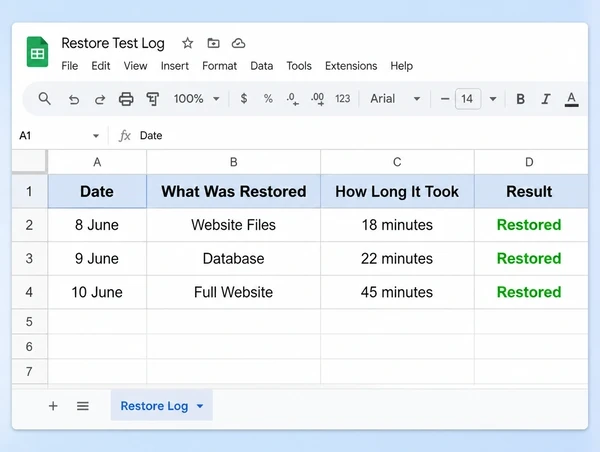Open the View menu
The width and height of the screenshot is (600, 452).
pyautogui.click(x=135, y=66)
